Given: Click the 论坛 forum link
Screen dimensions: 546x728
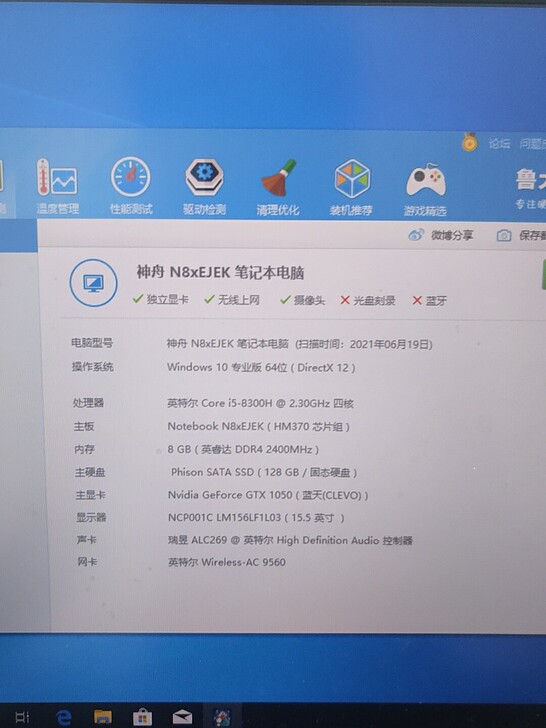Looking at the screenshot, I should click(x=499, y=143).
